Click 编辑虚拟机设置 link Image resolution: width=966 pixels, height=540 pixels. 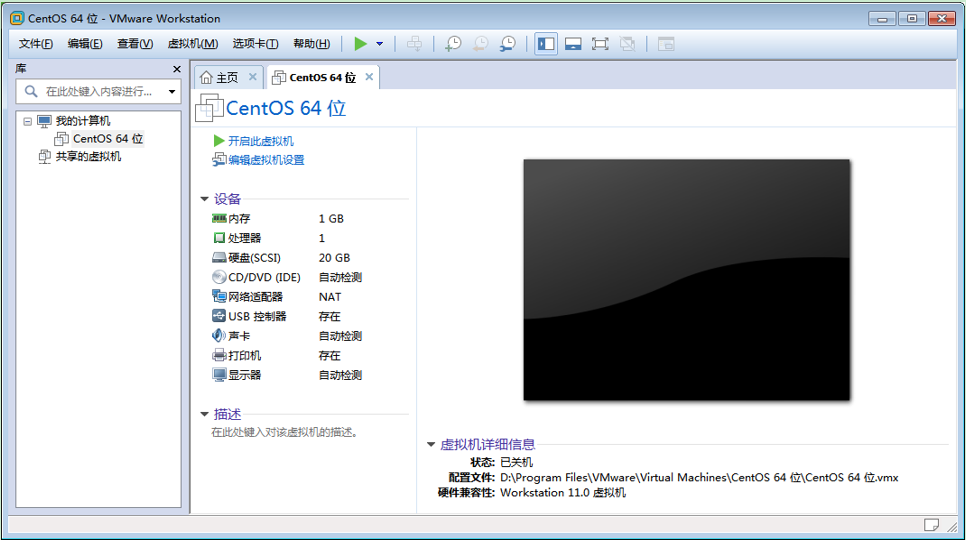tap(266, 160)
